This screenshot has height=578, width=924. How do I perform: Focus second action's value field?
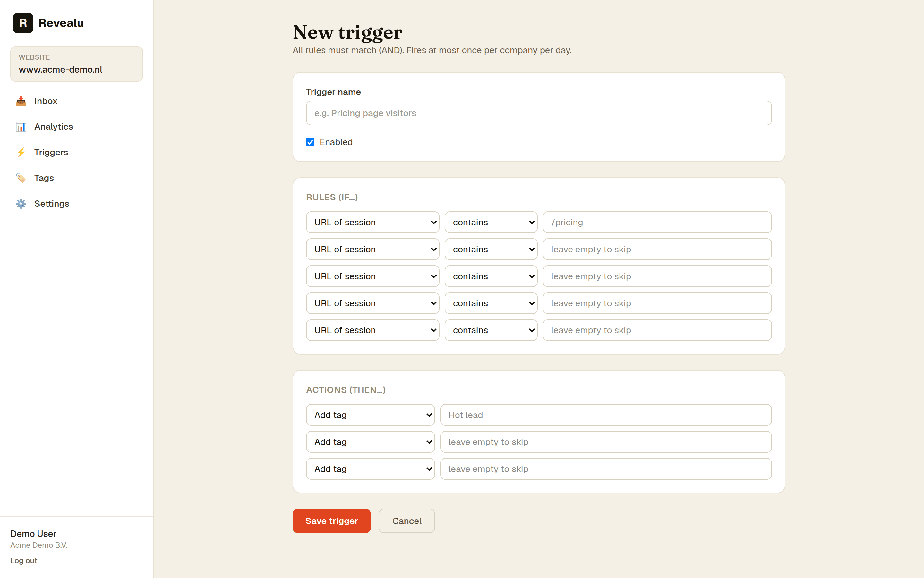click(x=606, y=442)
